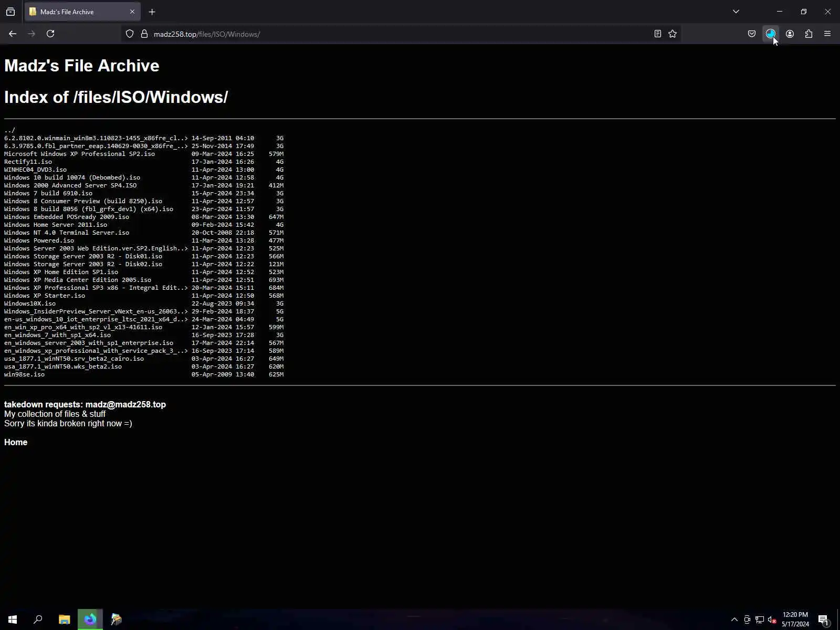Reload the current page

pyautogui.click(x=50, y=34)
